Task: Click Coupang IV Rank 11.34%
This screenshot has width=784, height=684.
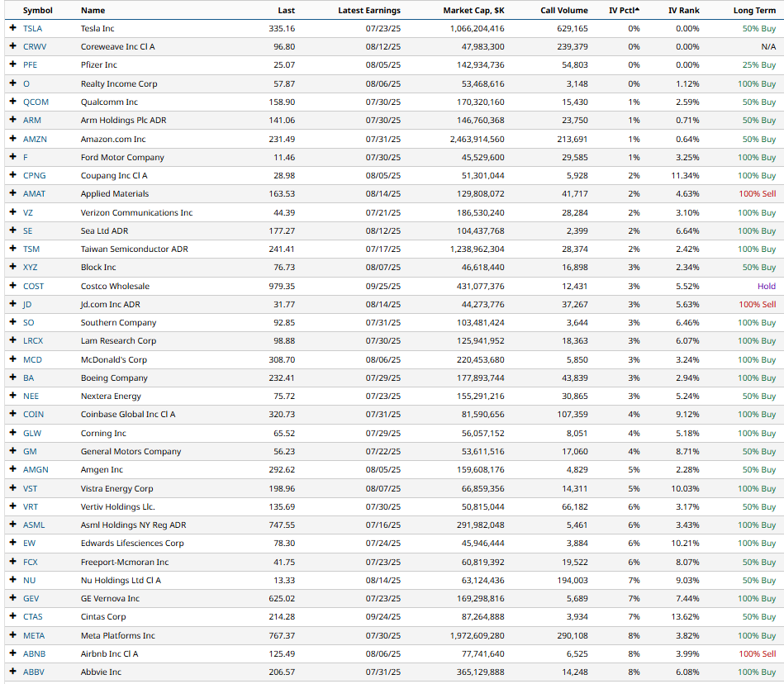Action: pos(685,175)
